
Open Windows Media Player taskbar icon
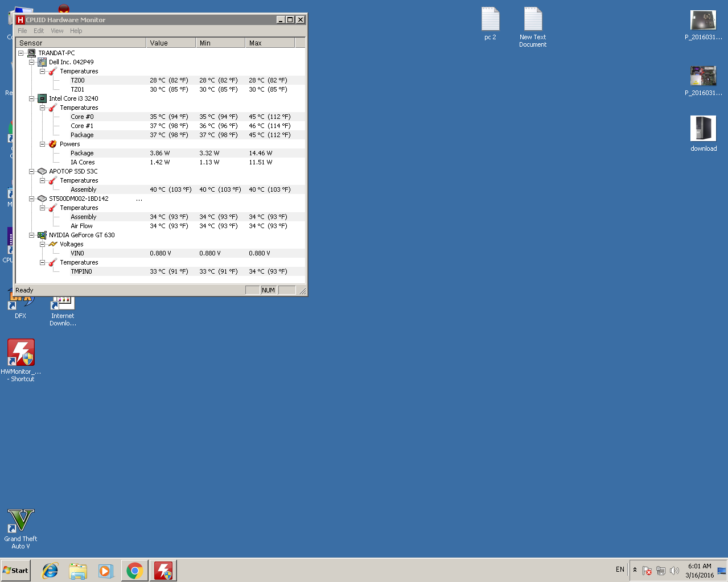pyautogui.click(x=106, y=571)
